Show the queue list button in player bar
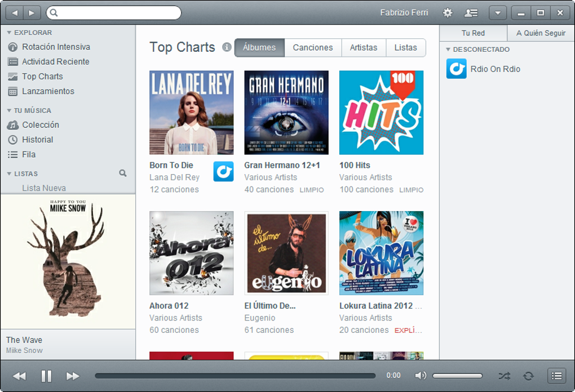Viewport: 575px width, 392px height. tap(556, 376)
